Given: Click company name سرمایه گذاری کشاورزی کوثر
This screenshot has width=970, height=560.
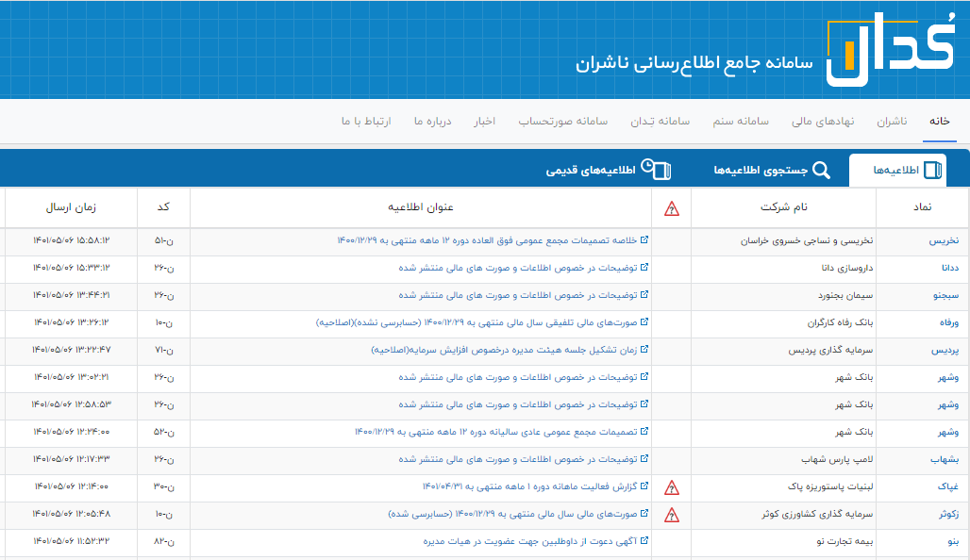Looking at the screenshot, I should [818, 514].
